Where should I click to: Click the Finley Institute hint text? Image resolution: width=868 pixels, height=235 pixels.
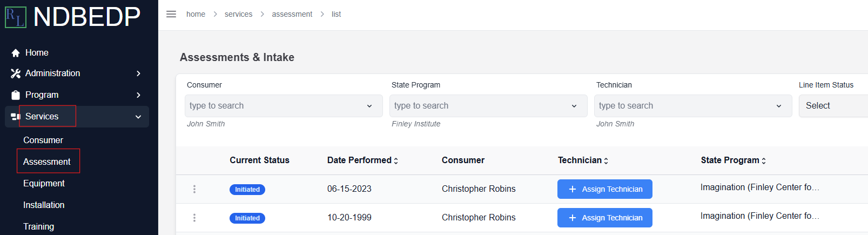(x=416, y=124)
